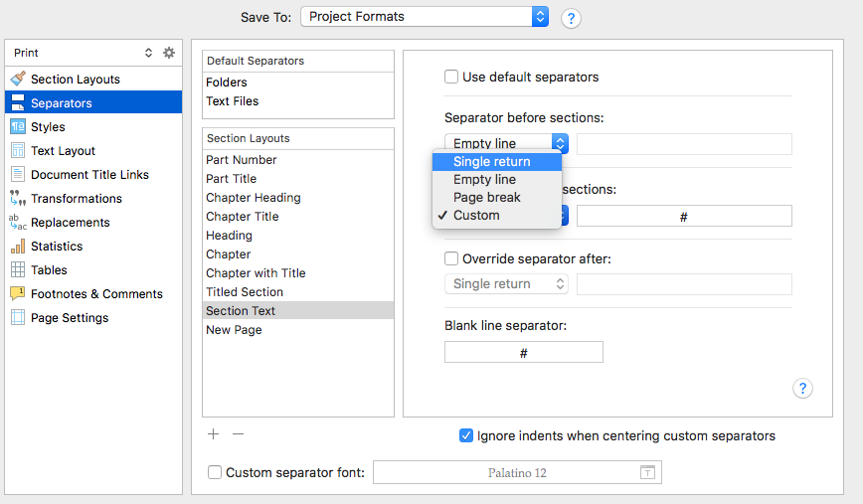Select Page break menu option

click(x=486, y=198)
